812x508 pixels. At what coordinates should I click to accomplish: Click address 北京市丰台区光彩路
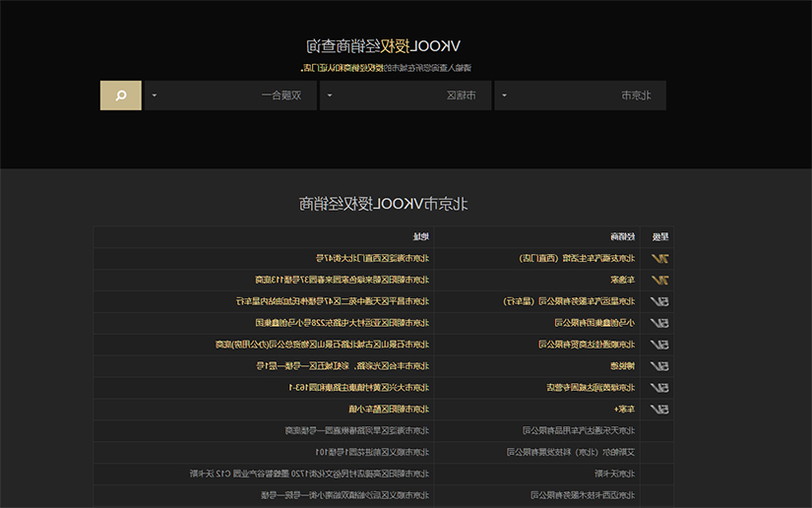(x=343, y=366)
